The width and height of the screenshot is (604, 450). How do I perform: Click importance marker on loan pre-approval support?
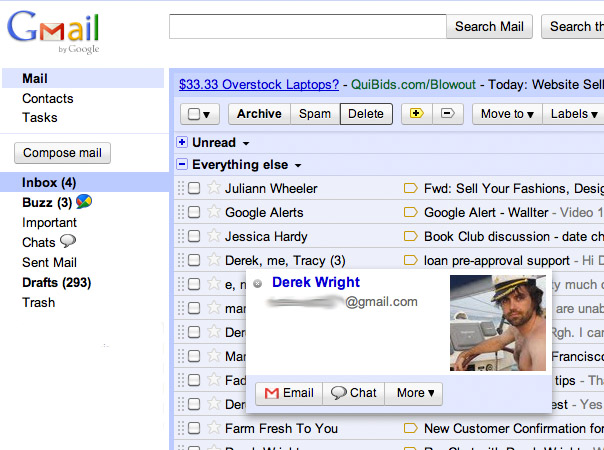tap(410, 260)
